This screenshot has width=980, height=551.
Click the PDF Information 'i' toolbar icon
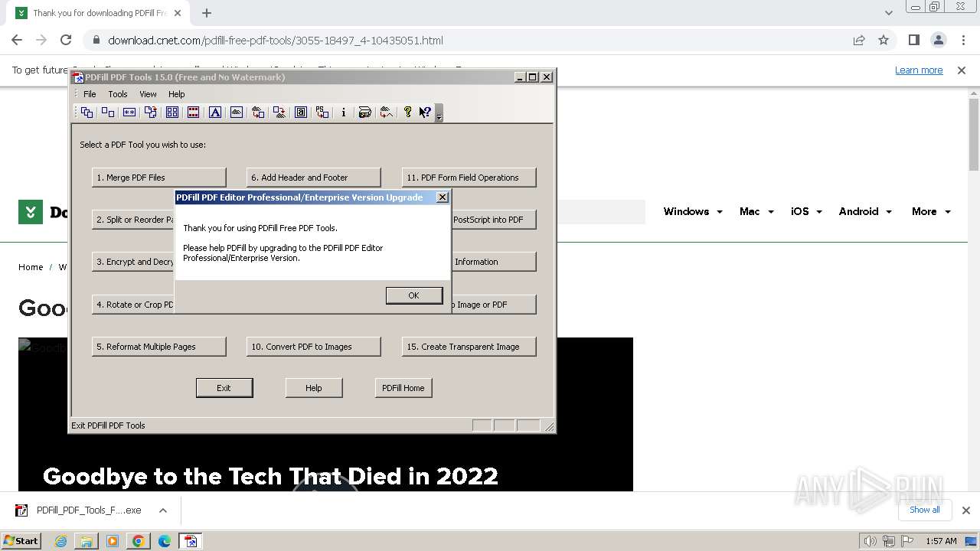344,112
